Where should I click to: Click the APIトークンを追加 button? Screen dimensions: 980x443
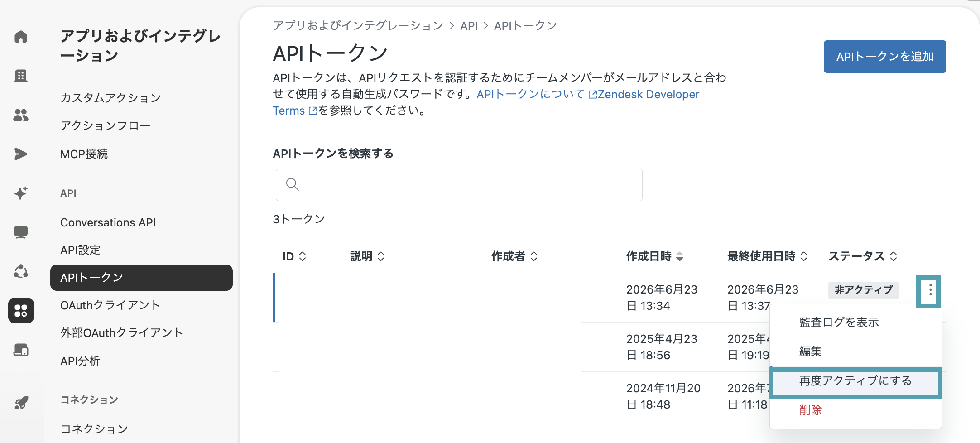885,57
